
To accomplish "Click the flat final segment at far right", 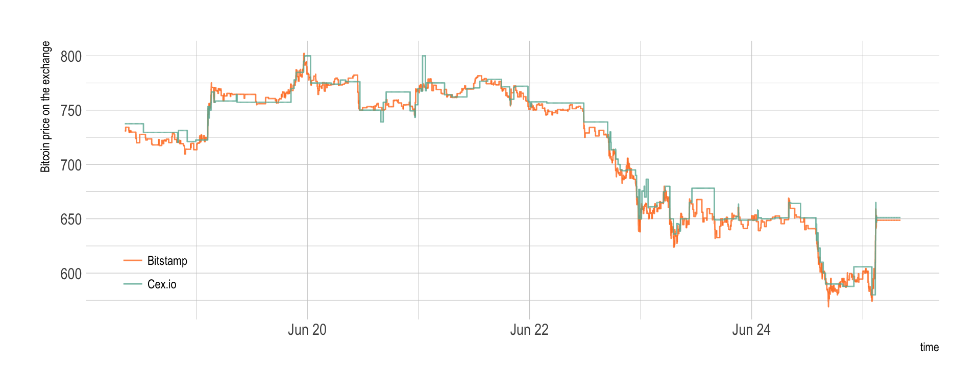I will 888,218.
